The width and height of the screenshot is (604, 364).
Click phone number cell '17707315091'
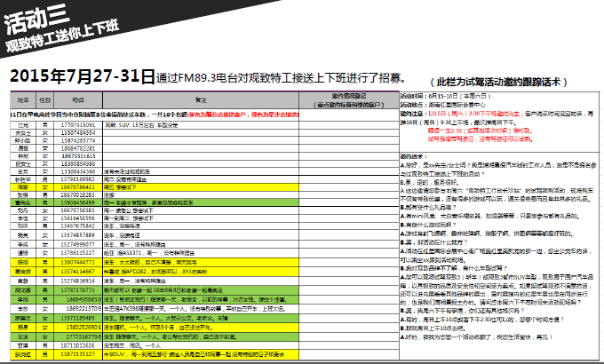pyautogui.click(x=78, y=125)
